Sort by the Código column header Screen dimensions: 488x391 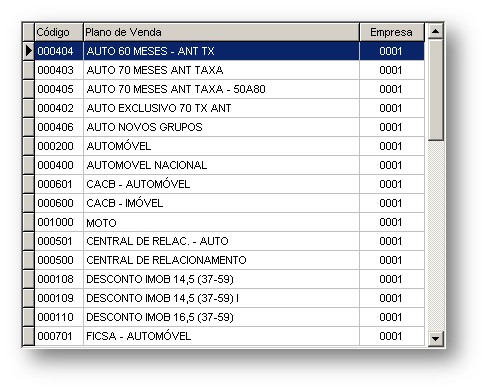pyautogui.click(x=59, y=32)
